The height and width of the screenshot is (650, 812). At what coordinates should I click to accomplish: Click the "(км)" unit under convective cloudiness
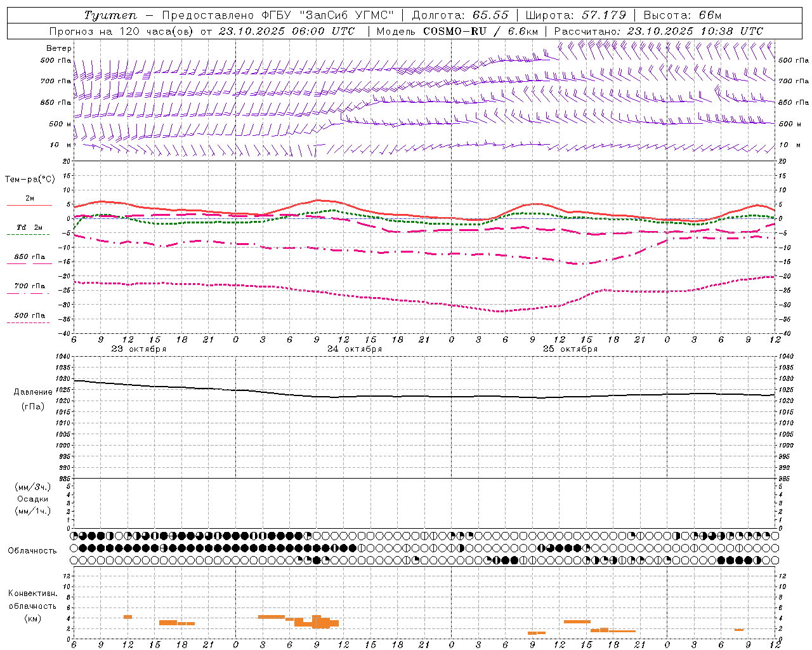33,618
